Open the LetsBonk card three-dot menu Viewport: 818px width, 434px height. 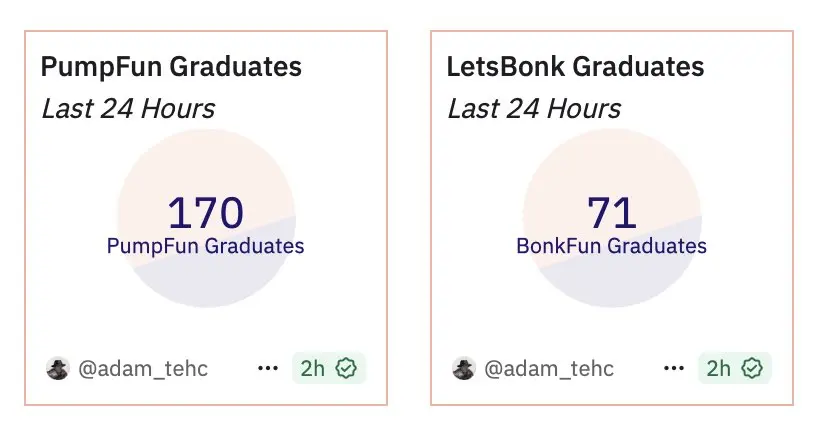(x=673, y=368)
